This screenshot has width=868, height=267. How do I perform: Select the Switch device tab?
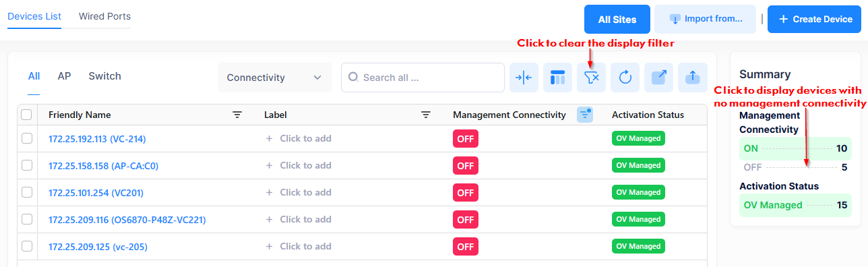(105, 76)
